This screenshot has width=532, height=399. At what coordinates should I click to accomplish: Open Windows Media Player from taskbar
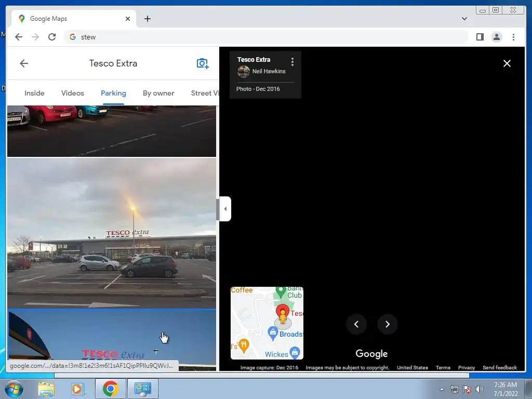[78, 389]
